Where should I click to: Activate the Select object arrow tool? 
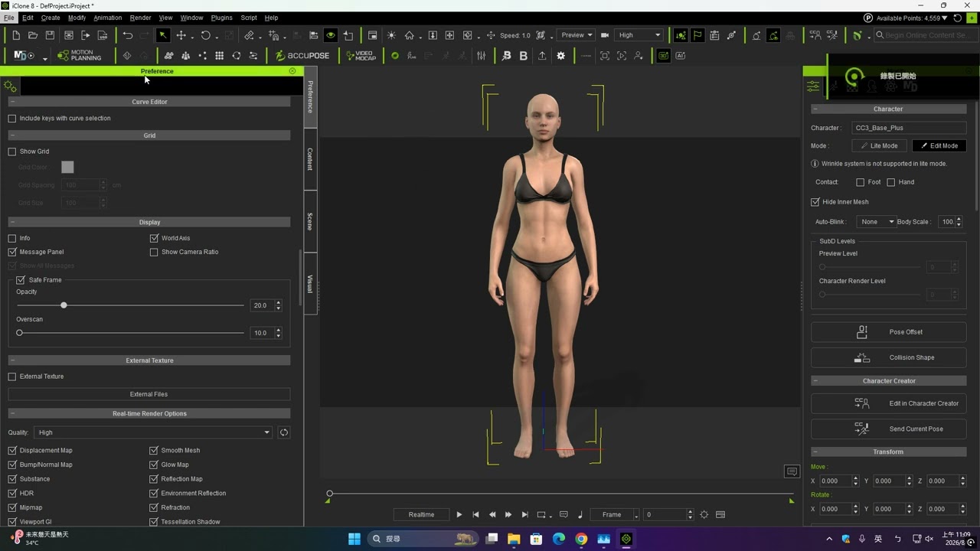[163, 35]
